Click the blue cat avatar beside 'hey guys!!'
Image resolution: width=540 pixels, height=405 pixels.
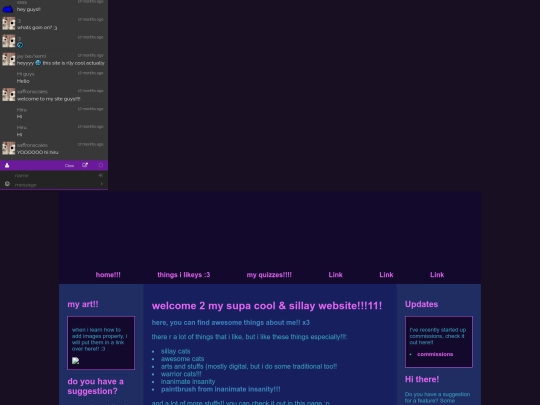(x=8, y=9)
